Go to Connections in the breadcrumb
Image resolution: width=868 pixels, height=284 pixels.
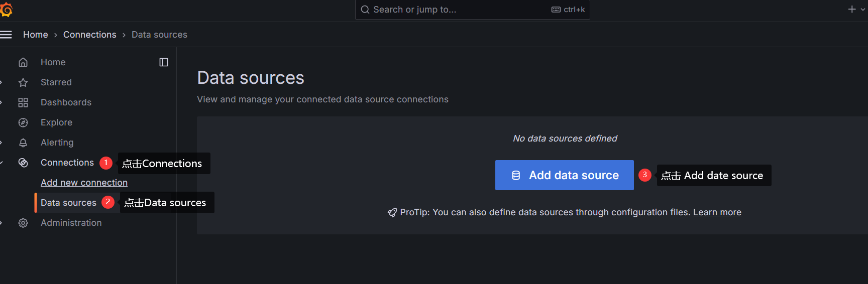pos(89,35)
